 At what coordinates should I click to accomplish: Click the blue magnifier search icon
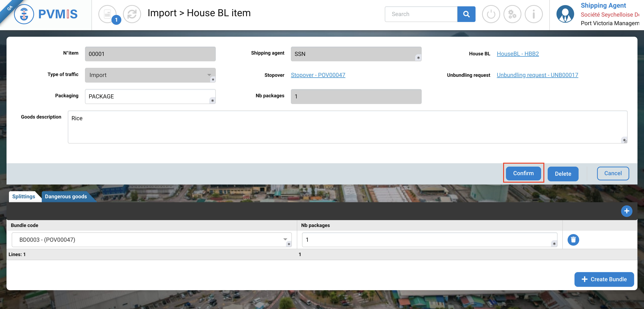[466, 14]
